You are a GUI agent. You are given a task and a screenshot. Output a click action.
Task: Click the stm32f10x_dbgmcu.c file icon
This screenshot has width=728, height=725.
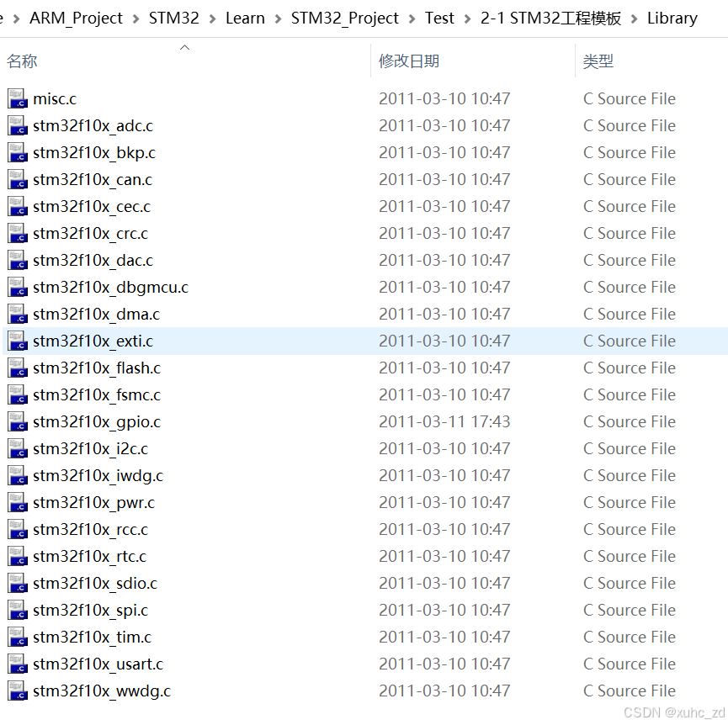click(x=18, y=287)
